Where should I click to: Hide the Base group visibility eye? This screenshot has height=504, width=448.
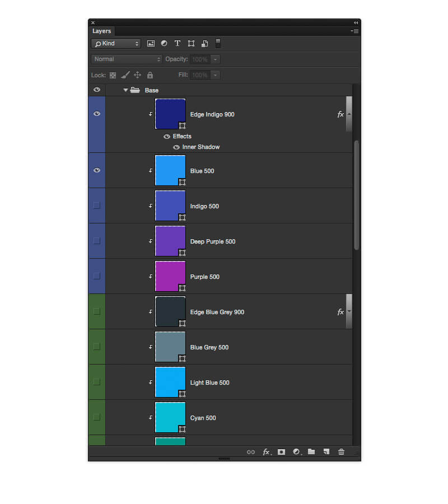coord(97,90)
